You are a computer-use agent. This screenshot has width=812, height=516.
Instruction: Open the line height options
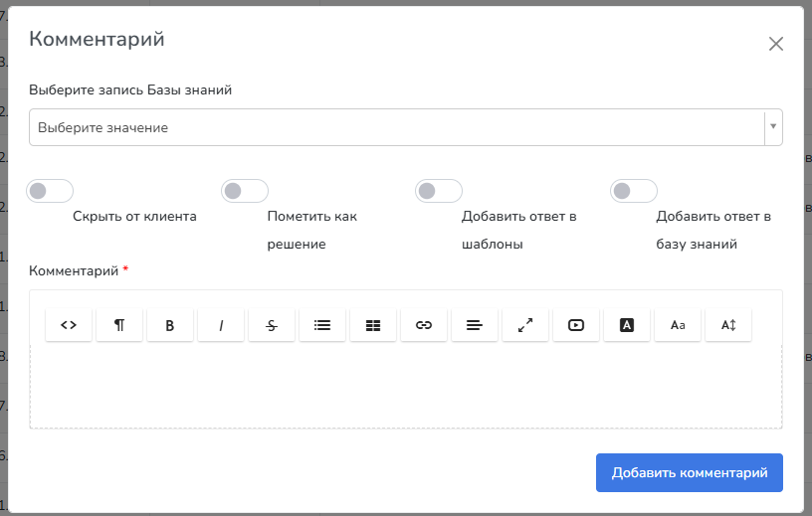pyautogui.click(x=728, y=325)
